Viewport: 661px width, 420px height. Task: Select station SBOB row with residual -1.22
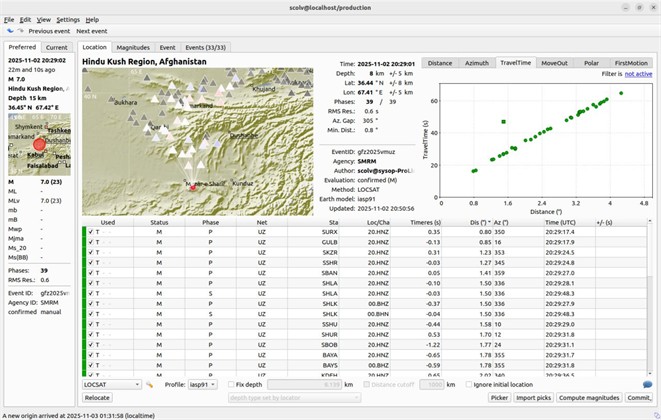(365, 345)
